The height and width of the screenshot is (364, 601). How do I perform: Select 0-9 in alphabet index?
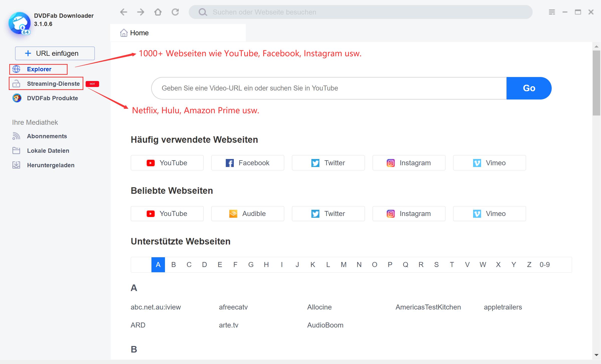tap(545, 264)
